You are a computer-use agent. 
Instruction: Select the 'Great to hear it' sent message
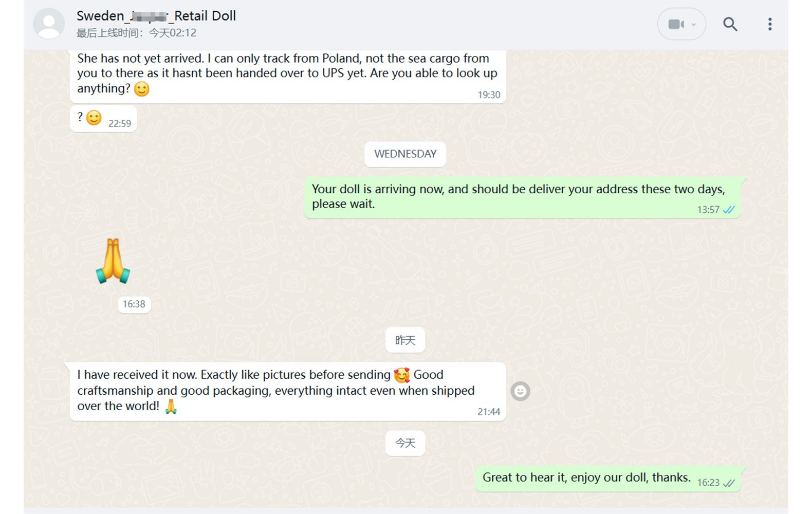[608, 479]
